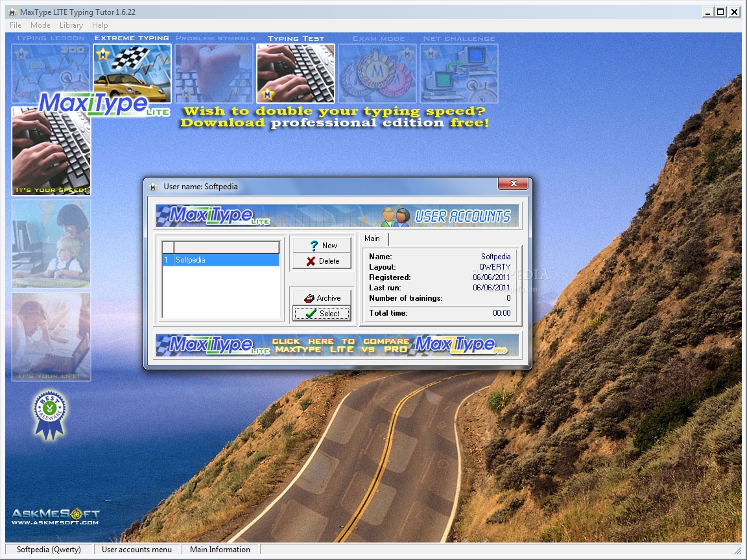Archive the selected user account
The height and width of the screenshot is (560, 747).
[322, 298]
